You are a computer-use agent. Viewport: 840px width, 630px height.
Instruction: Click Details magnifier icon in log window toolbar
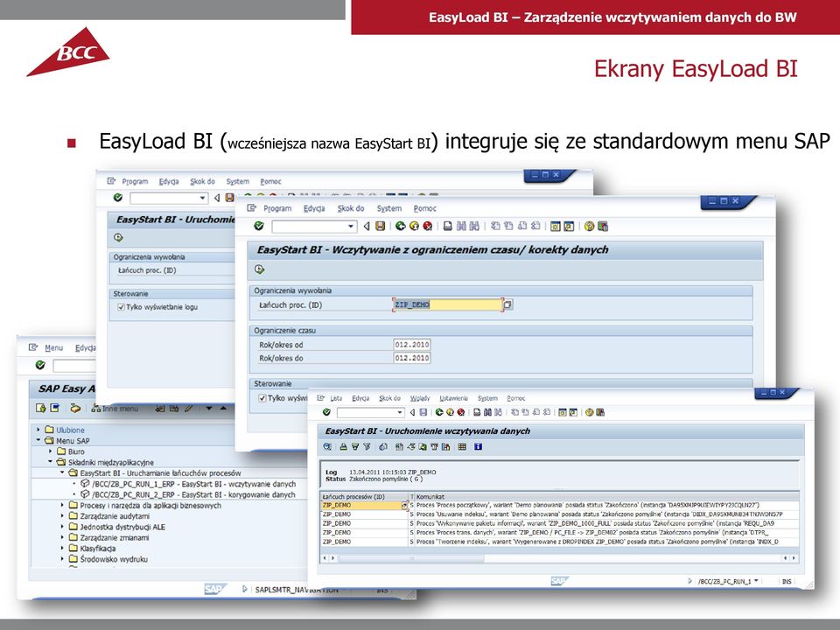(327, 447)
